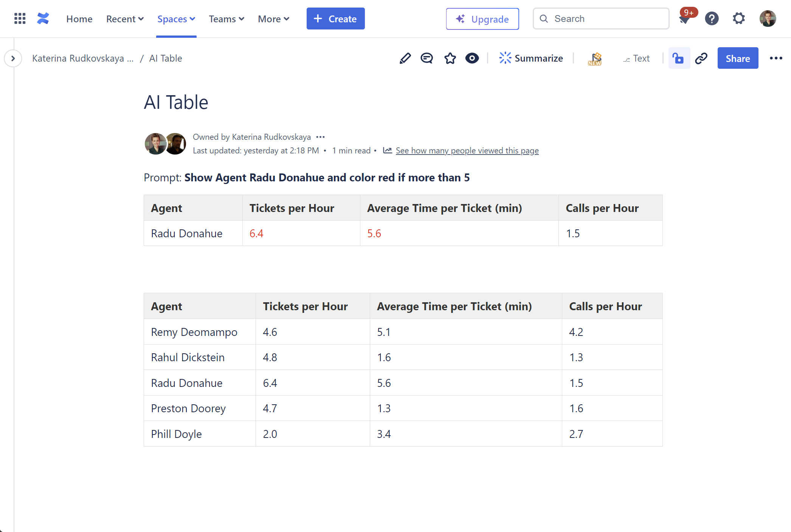
Task: Open the notifications bell with 9+ badge
Action: click(685, 19)
